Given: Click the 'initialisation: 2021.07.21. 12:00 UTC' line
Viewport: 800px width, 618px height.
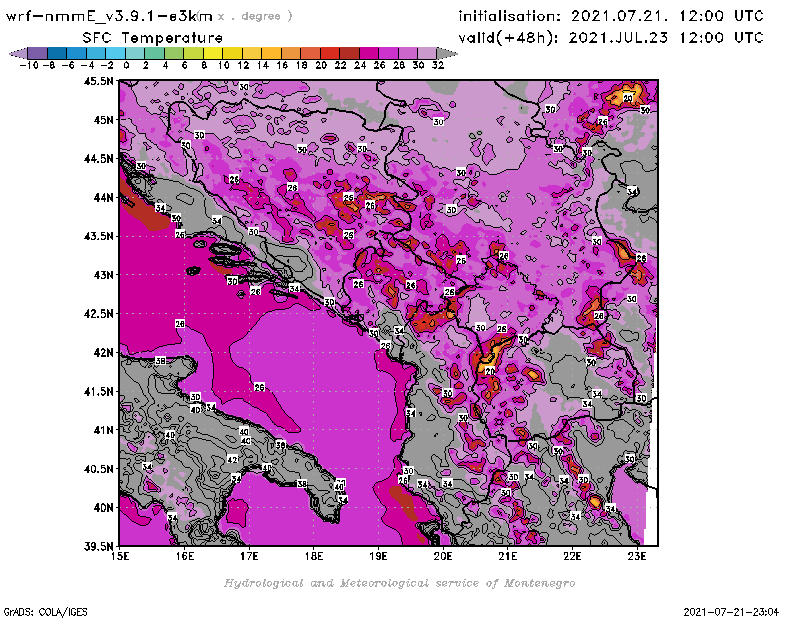Looking at the screenshot, I should 611,16.
